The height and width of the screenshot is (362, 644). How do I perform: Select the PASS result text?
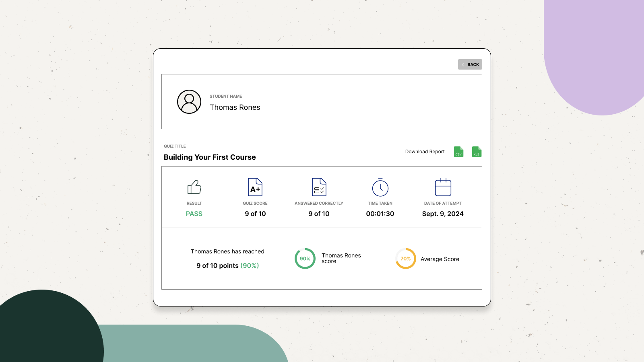194,214
